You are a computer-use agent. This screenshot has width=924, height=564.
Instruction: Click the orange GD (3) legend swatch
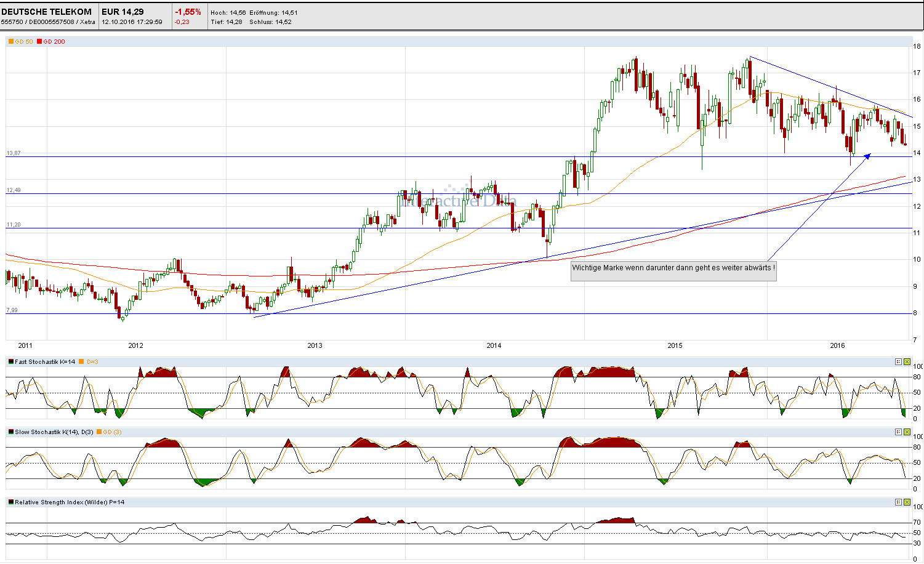(99, 432)
